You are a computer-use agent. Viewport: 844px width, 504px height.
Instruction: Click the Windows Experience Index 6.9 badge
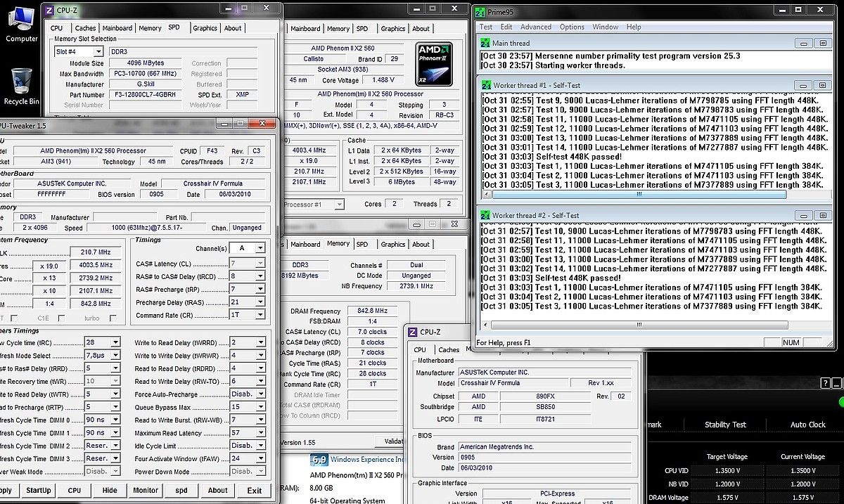coord(319,459)
